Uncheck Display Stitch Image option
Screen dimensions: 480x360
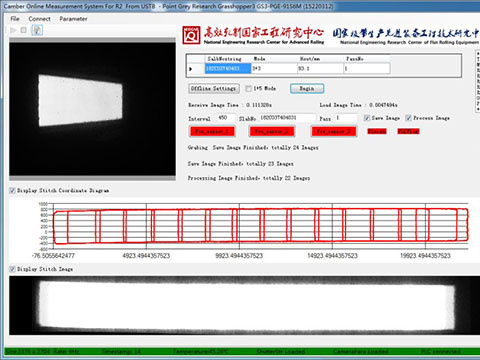tap(12, 269)
